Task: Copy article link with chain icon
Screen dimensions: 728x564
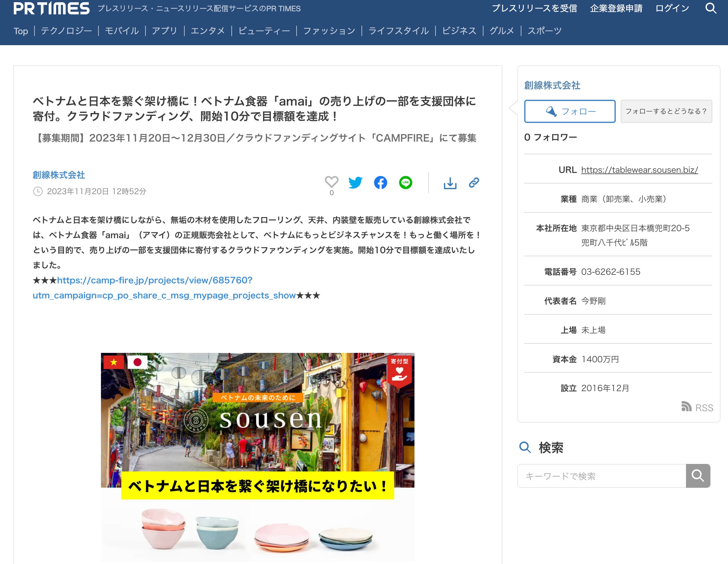Action: 474,183
